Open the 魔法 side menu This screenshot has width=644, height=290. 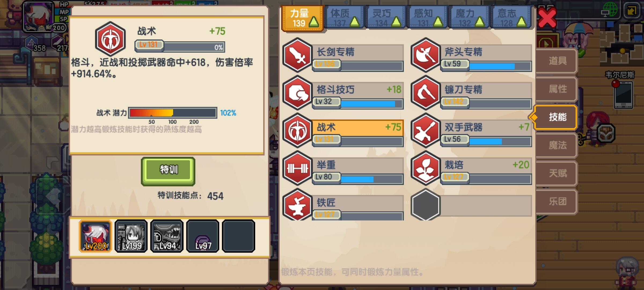click(557, 145)
